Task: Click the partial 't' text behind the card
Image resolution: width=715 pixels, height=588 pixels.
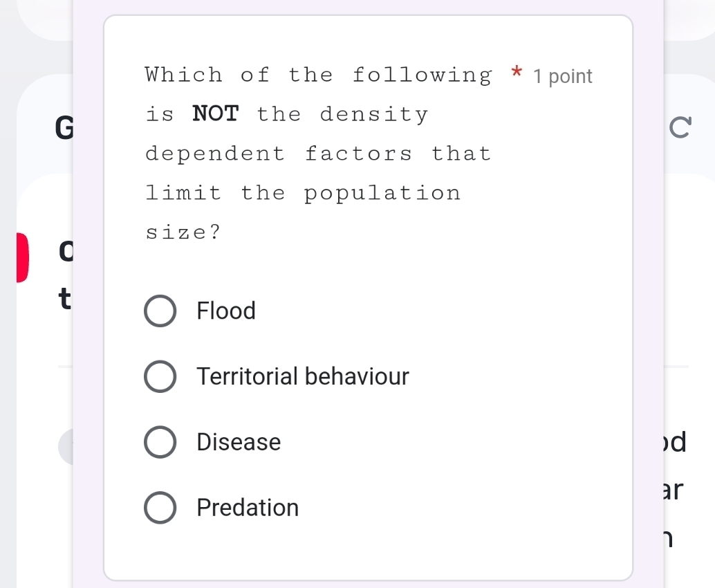Action: tap(64, 299)
